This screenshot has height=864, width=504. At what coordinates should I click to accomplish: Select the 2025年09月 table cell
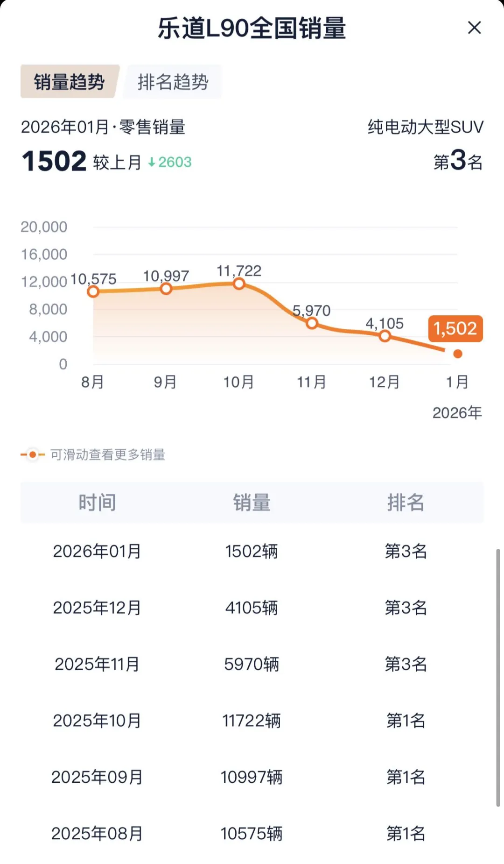point(97,777)
